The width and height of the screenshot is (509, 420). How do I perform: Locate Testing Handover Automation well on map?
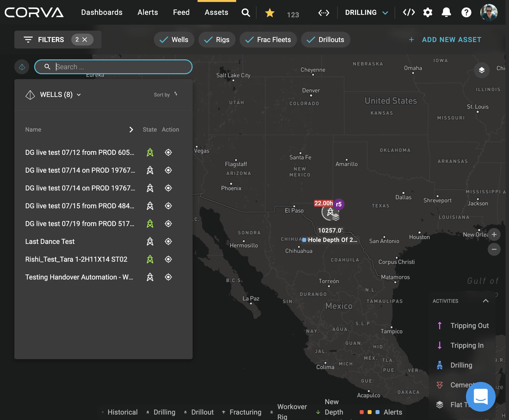point(168,277)
